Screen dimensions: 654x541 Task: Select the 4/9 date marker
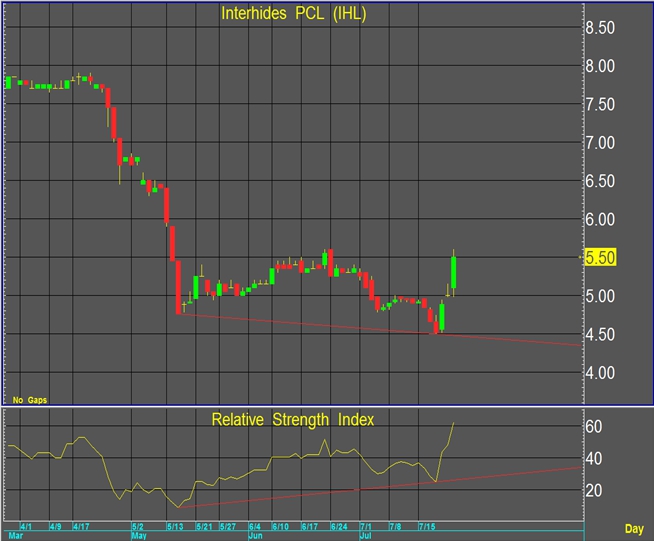click(55, 526)
